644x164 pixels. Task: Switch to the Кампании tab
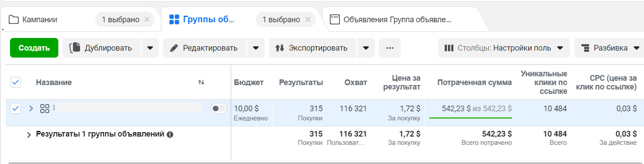(40, 20)
